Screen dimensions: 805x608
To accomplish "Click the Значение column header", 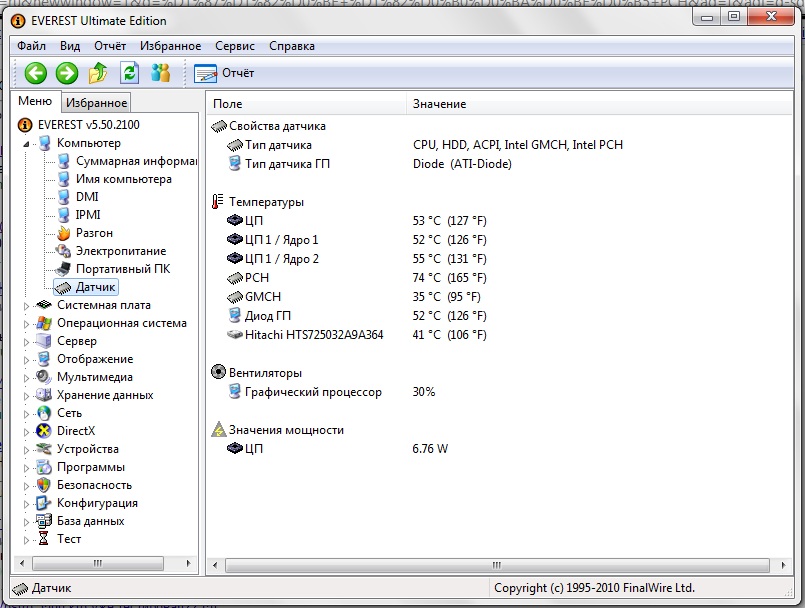I will pyautogui.click(x=600, y=104).
